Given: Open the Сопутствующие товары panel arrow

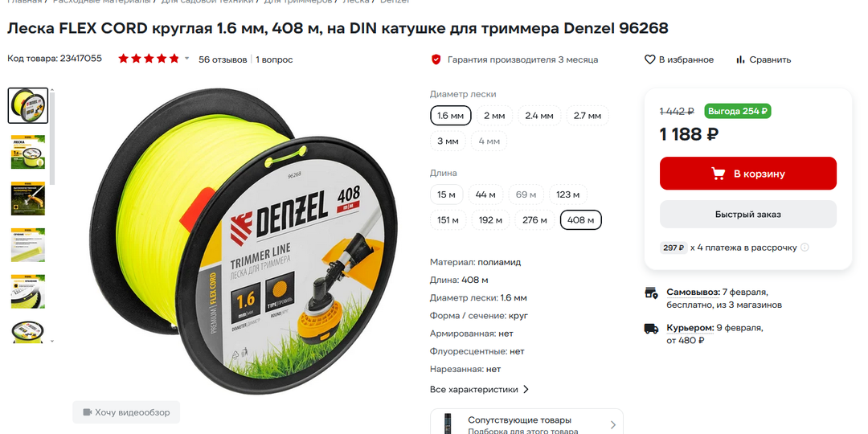Looking at the screenshot, I should [612, 425].
